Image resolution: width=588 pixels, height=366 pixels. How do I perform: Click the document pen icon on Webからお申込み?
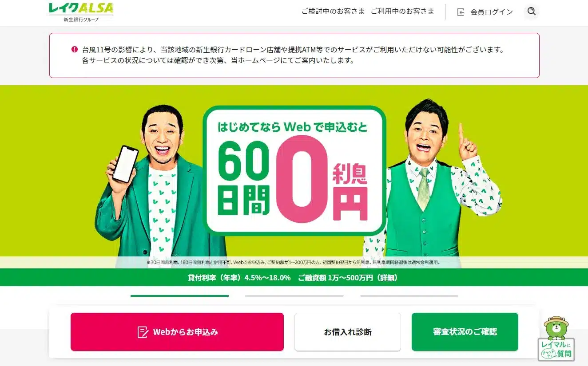click(x=143, y=332)
